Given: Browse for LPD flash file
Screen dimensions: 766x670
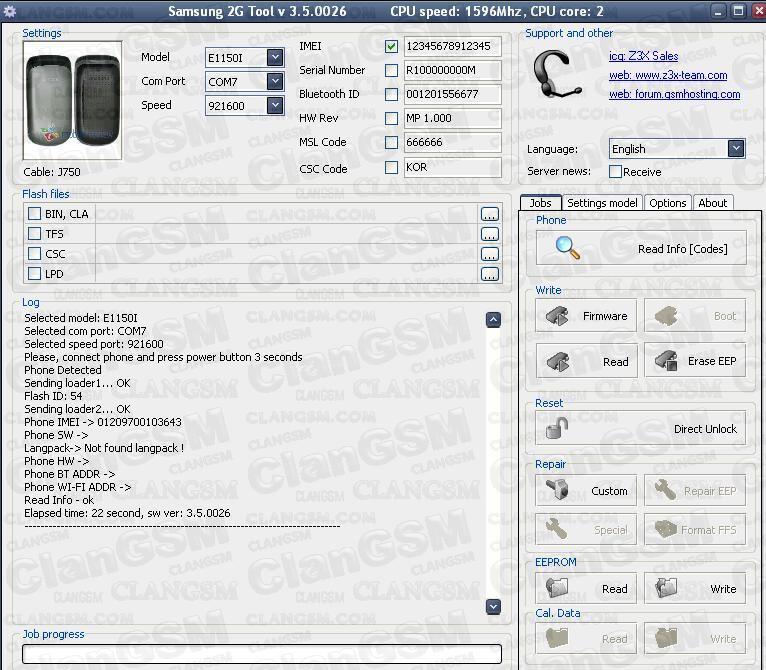Looking at the screenshot, I should [489, 274].
